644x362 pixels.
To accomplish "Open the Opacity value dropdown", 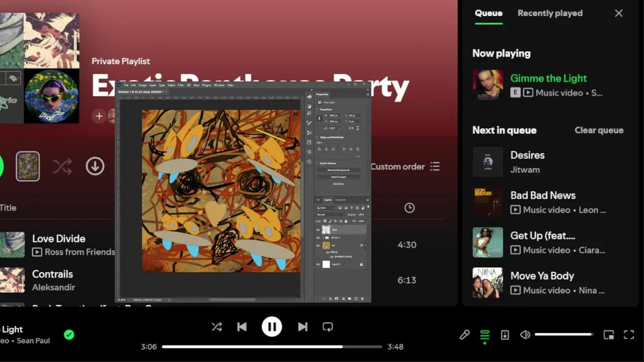I will pyautogui.click(x=367, y=215).
